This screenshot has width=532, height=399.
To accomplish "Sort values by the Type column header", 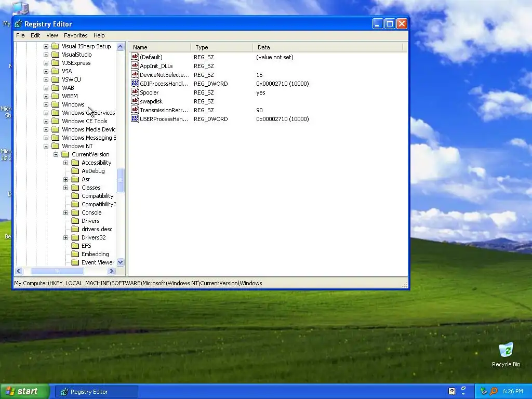I will pos(221,47).
